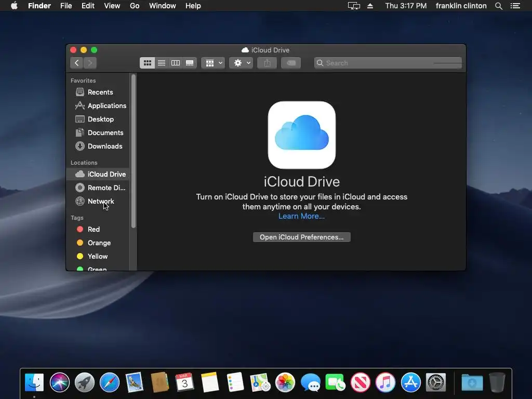This screenshot has width=532, height=399.
Task: Open Notification Center in the menu bar
Action: [515, 6]
